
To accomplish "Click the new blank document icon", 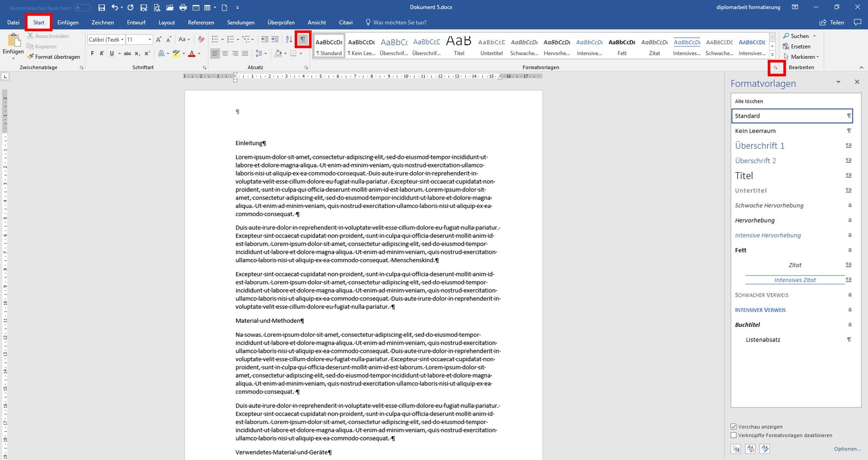I will tap(224, 7).
